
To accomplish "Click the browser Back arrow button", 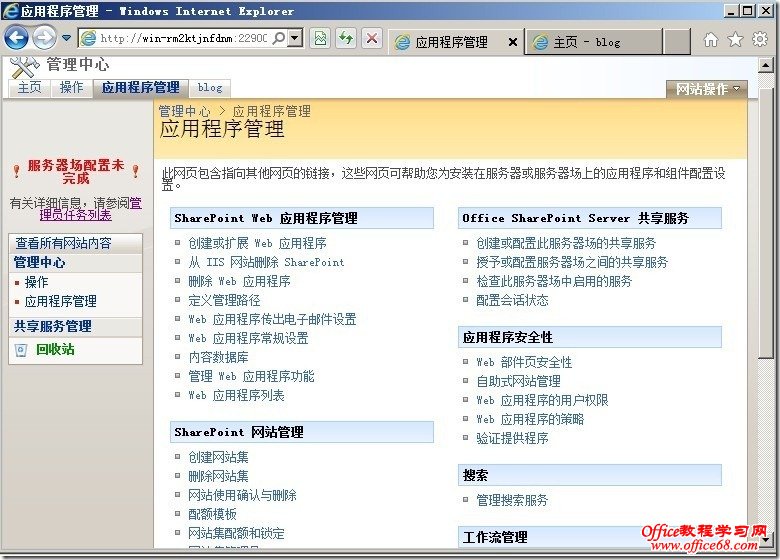I will pyautogui.click(x=16, y=38).
